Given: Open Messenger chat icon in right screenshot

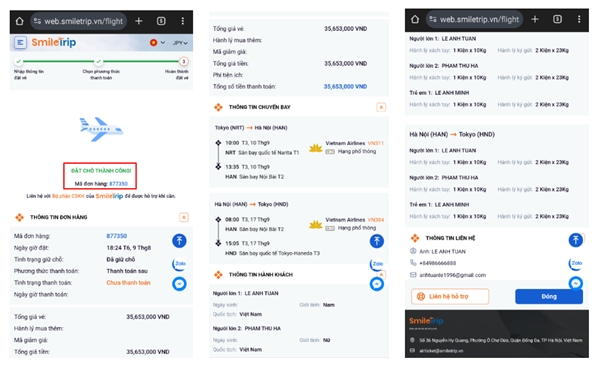Looking at the screenshot, I should (x=576, y=283).
